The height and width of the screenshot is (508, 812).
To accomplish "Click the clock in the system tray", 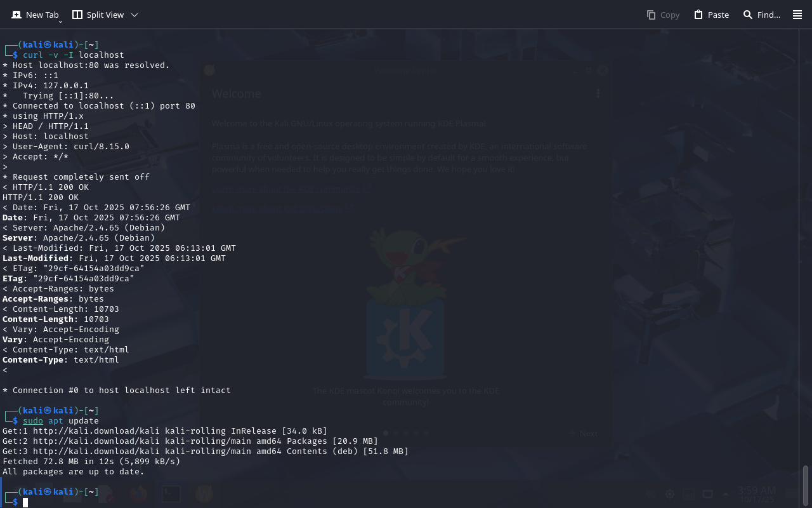I will [x=756, y=494].
